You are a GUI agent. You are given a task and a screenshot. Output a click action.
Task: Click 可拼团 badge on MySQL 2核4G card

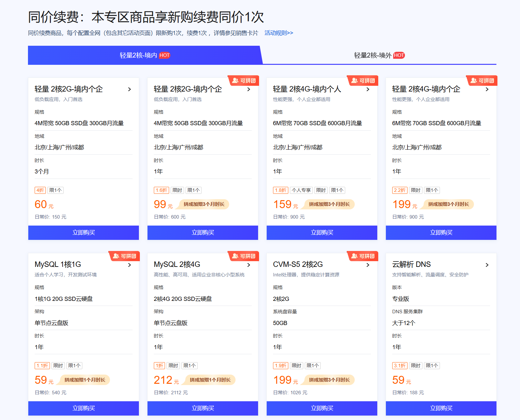point(244,256)
